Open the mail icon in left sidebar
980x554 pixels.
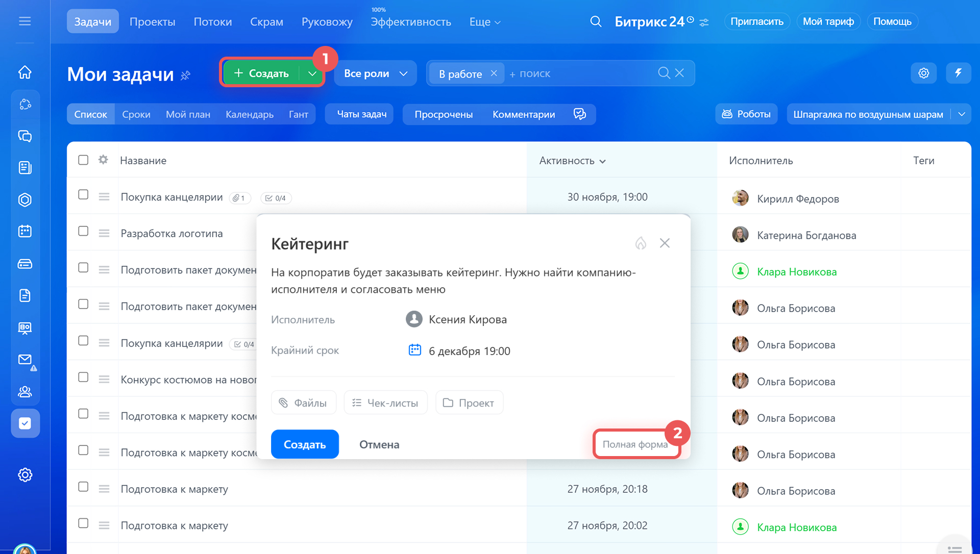(24, 360)
